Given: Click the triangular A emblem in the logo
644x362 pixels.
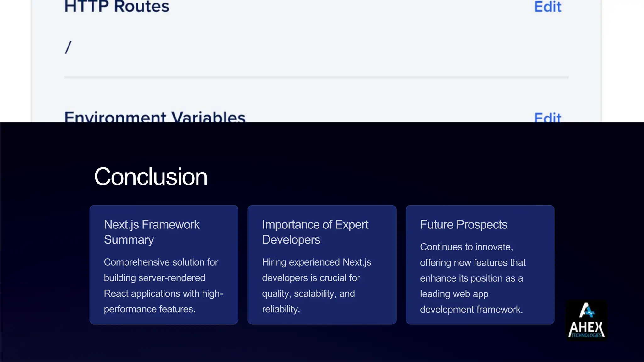Looking at the screenshot, I should [x=586, y=310].
